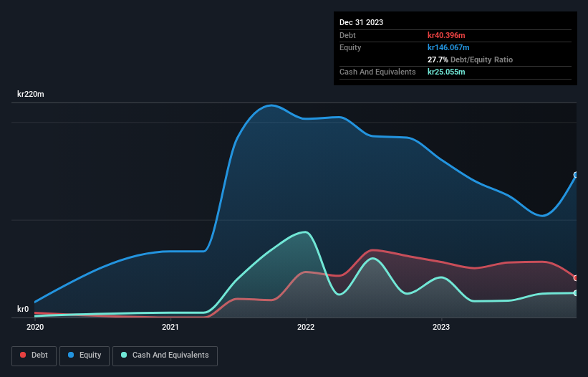Click the red Debt legend dot
This screenshot has width=588, height=377.
(23, 355)
